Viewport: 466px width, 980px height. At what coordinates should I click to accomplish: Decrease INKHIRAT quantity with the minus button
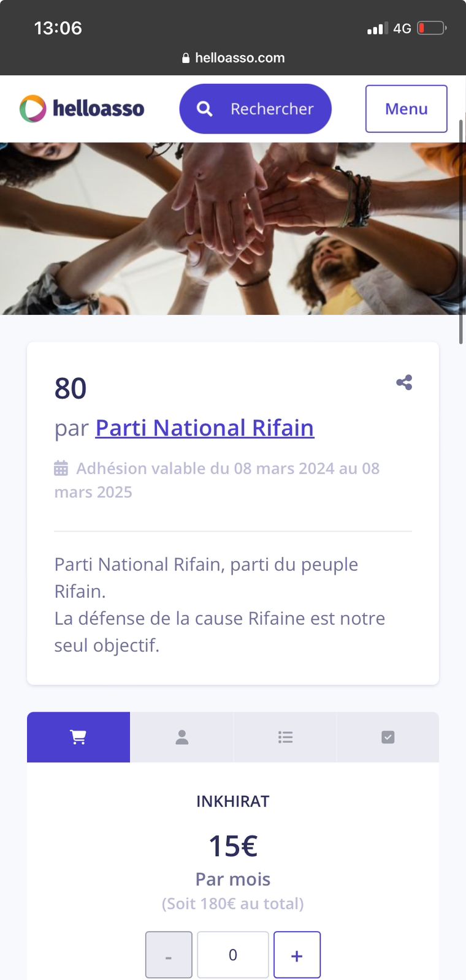169,955
